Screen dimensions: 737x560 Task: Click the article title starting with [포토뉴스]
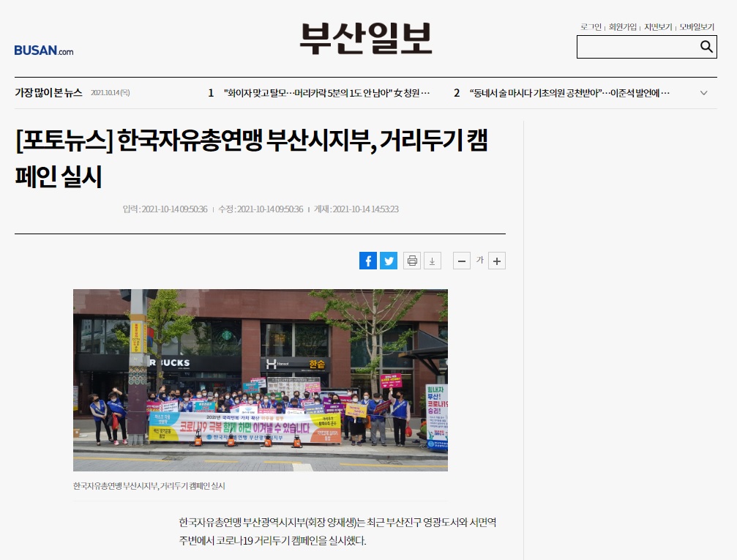click(x=252, y=158)
